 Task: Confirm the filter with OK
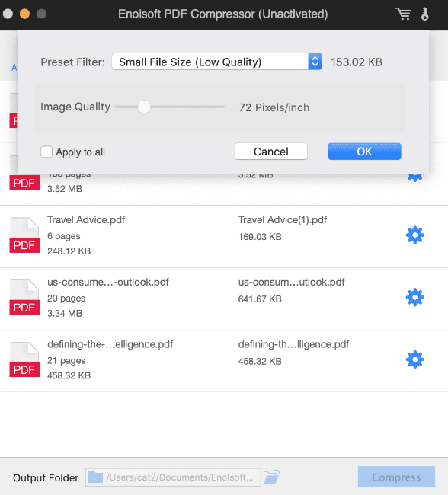coord(365,152)
